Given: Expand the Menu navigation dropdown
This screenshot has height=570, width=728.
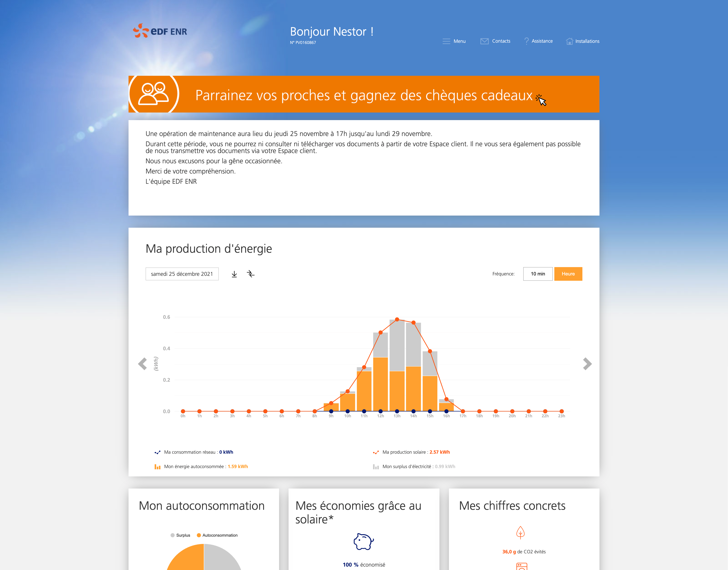Looking at the screenshot, I should point(455,41).
